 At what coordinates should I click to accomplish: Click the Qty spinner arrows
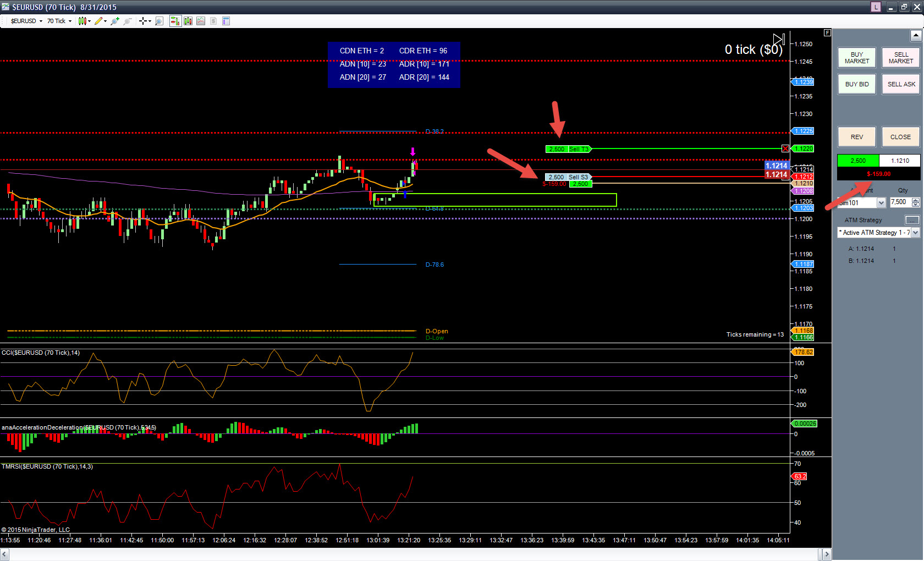pos(916,202)
